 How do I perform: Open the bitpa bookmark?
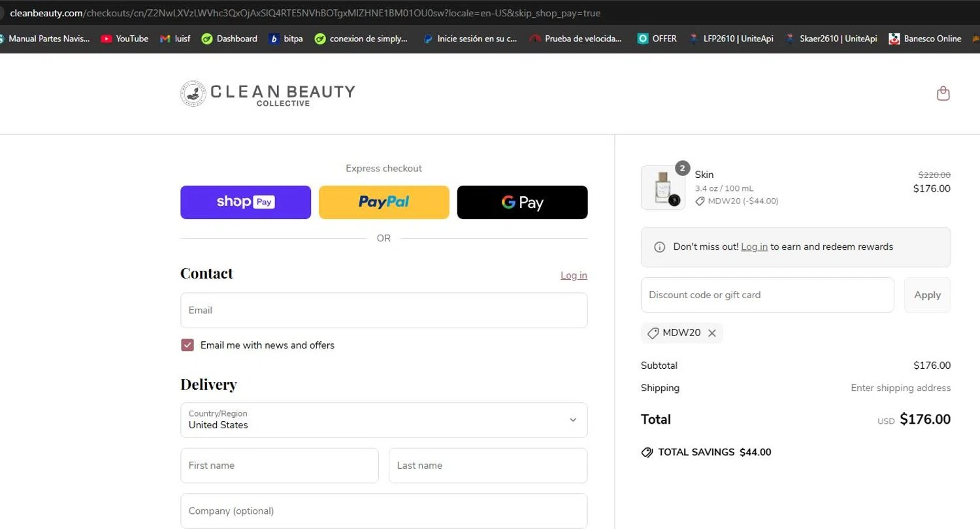[286, 39]
